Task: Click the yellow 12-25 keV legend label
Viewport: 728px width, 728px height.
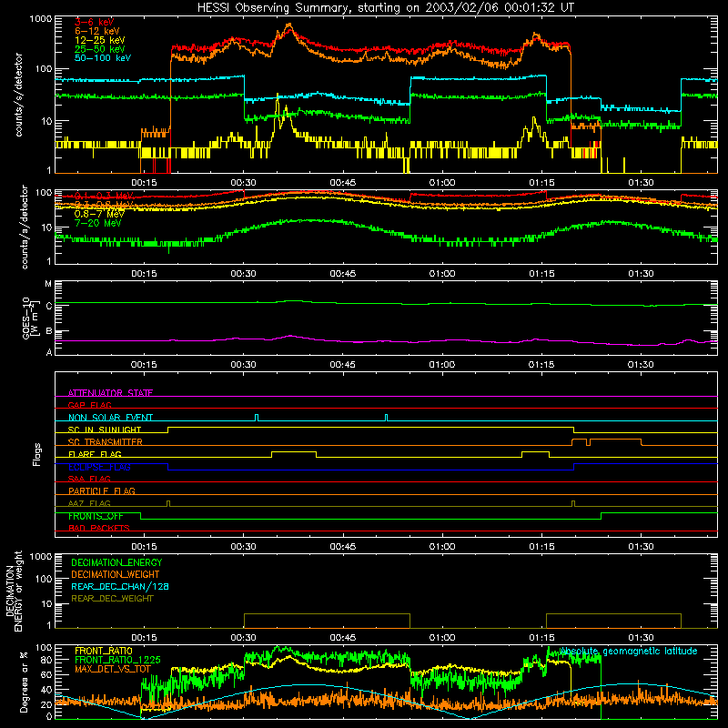Action: pyautogui.click(x=99, y=40)
